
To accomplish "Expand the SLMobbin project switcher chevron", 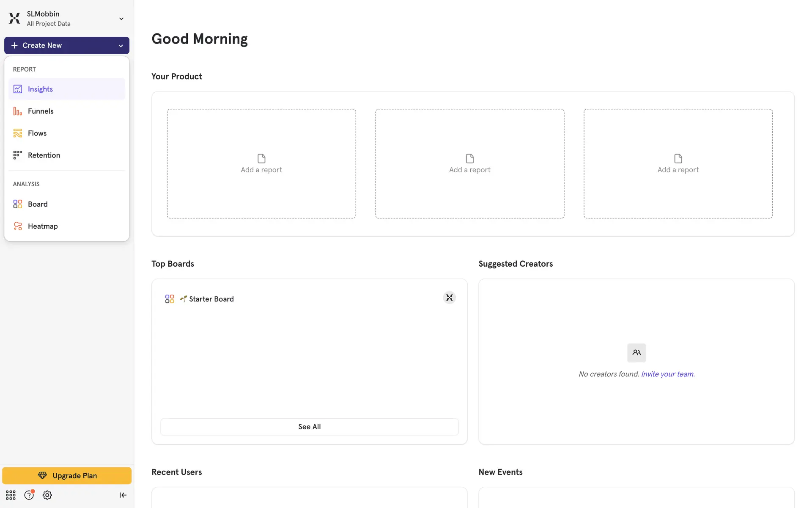I will pyautogui.click(x=121, y=19).
